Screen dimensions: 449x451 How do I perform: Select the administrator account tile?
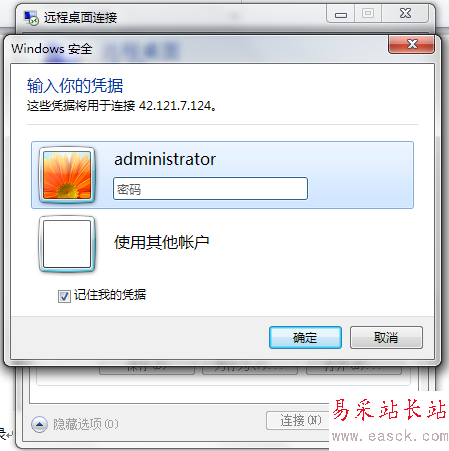point(222,175)
